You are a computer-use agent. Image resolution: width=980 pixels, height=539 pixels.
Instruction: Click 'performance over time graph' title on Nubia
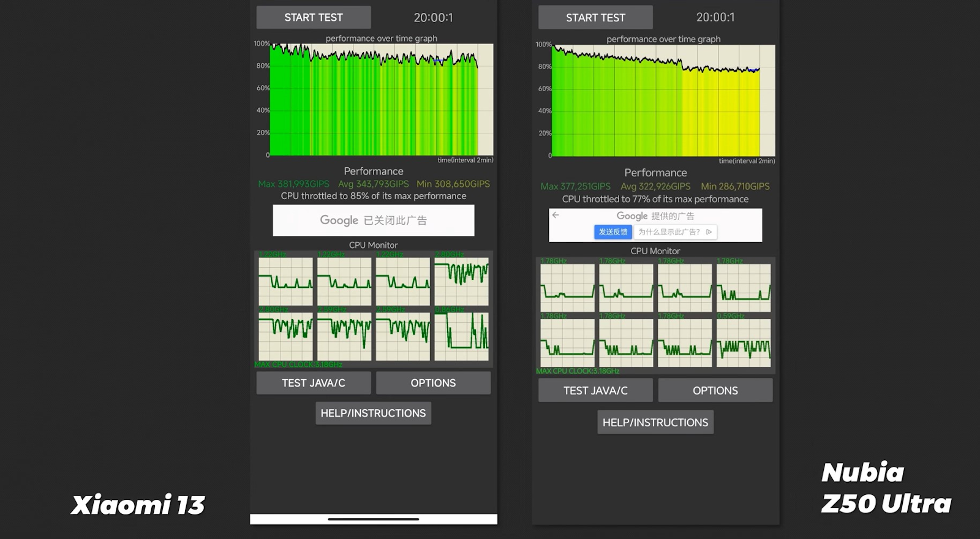click(663, 39)
